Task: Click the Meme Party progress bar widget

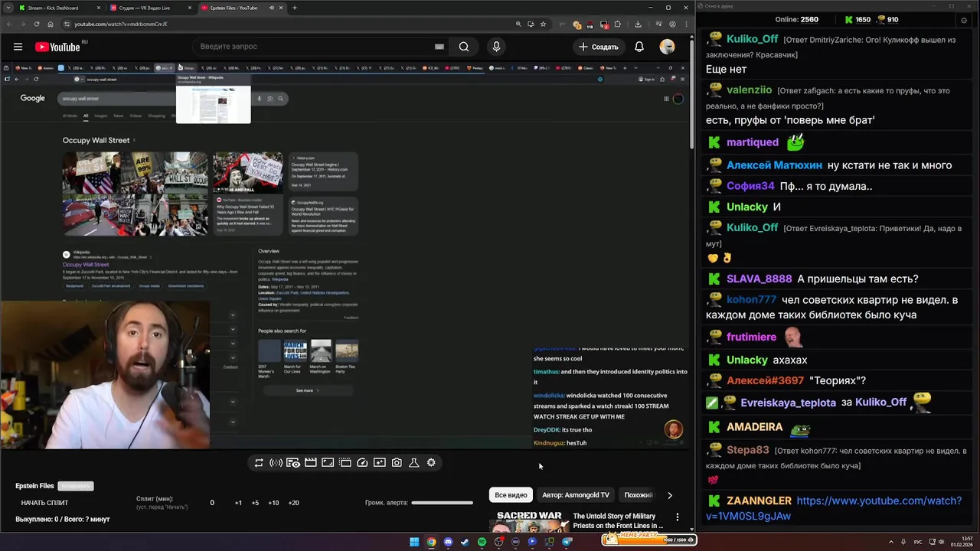Action: point(648,540)
